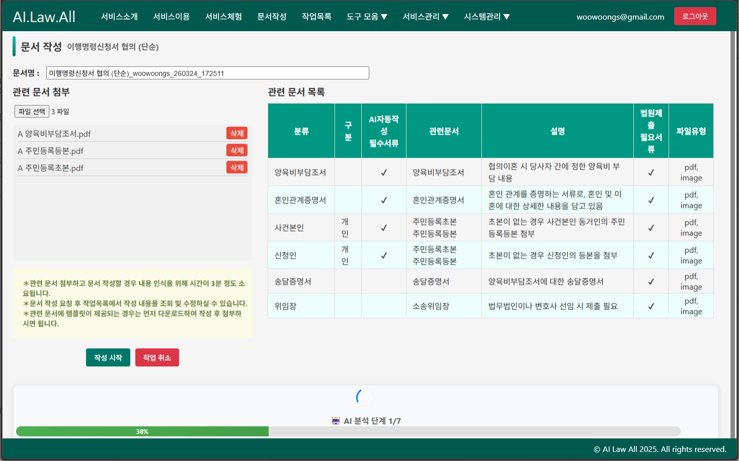
Task: Click the 신청인 AI자동작성 checkmark
Action: point(384,255)
